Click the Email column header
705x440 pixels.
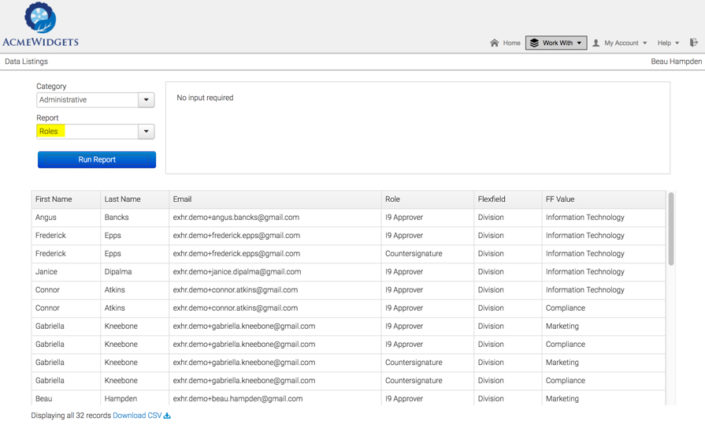(x=182, y=199)
